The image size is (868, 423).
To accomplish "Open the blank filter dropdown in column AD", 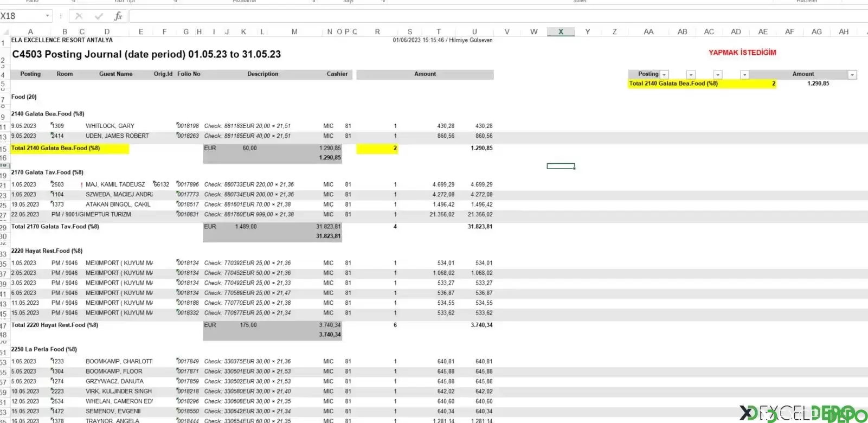I will click(x=744, y=75).
